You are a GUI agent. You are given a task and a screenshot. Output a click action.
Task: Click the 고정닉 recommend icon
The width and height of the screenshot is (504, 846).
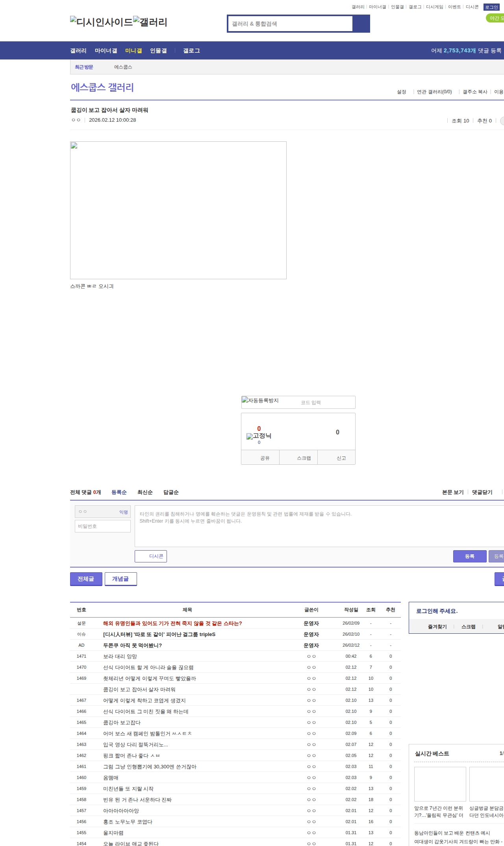(259, 436)
